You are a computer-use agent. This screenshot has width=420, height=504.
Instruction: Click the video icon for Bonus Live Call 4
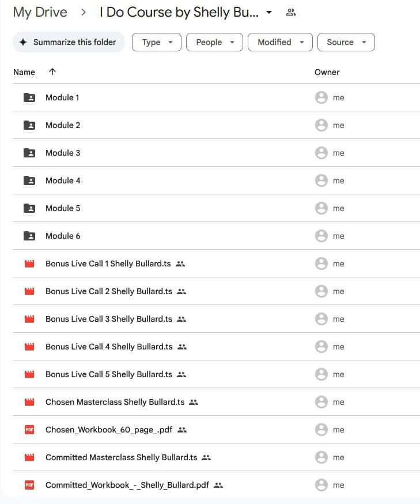tap(29, 347)
